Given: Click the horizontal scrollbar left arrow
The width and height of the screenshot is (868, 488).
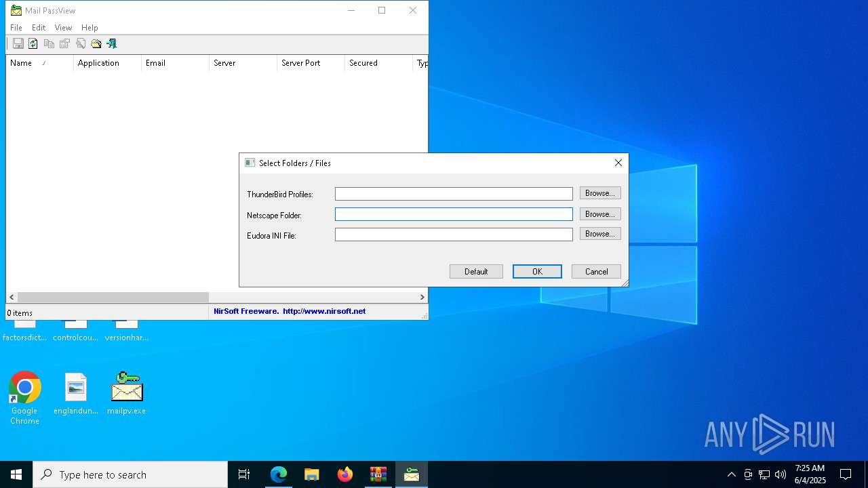Looking at the screenshot, I should (x=12, y=297).
